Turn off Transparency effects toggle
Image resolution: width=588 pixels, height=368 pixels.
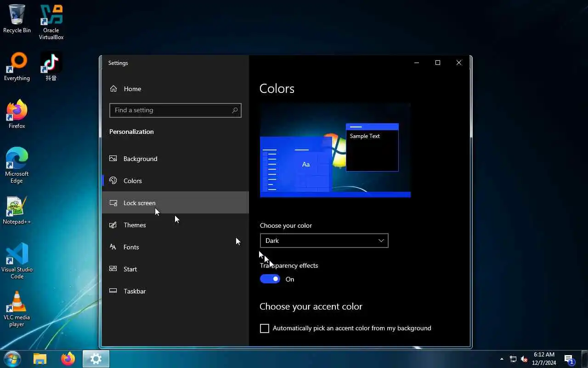click(270, 279)
